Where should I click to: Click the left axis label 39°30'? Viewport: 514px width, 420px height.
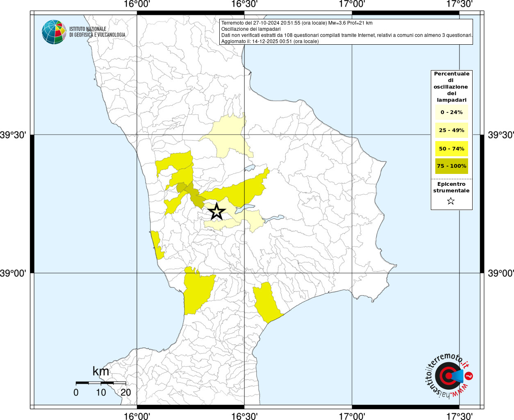[x=13, y=135]
